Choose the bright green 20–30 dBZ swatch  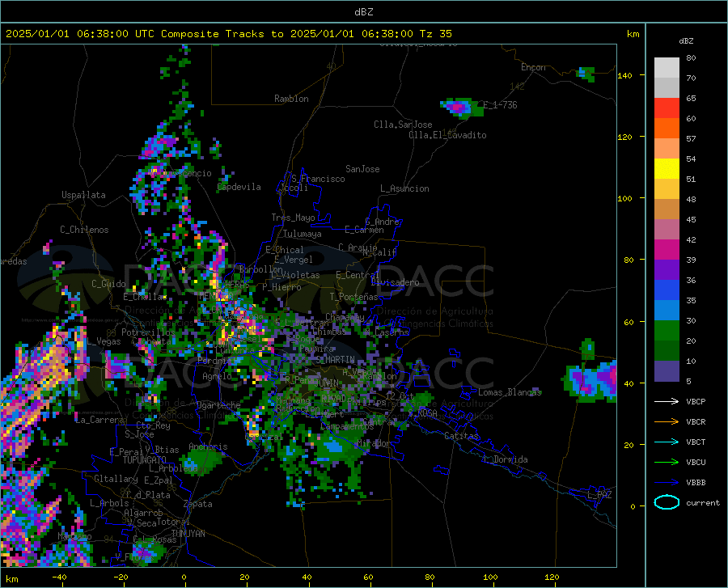667,331
